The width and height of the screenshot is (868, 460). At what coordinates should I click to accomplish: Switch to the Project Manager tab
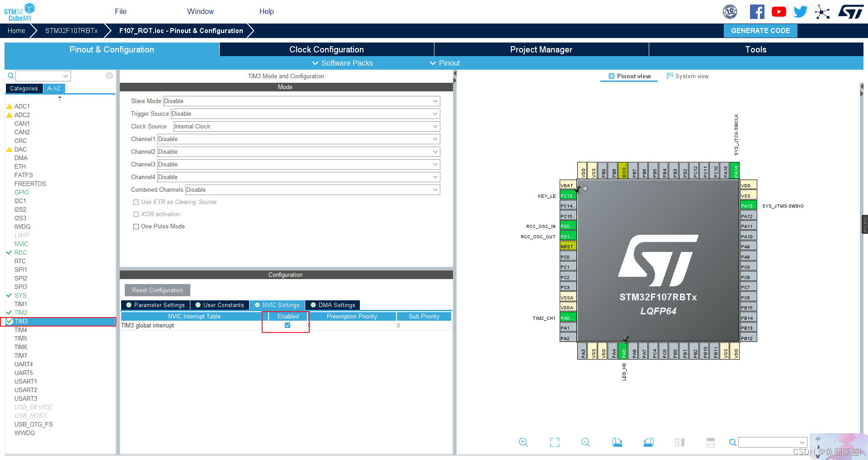[541, 49]
